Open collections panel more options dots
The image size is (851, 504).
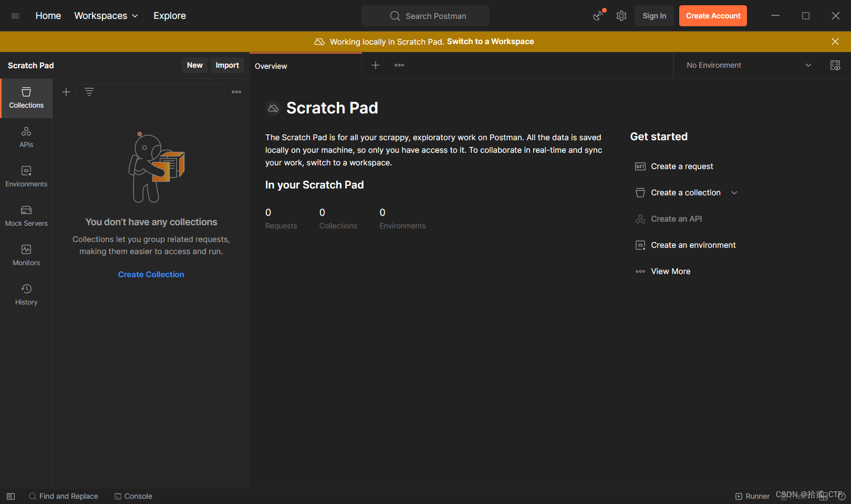pyautogui.click(x=236, y=92)
